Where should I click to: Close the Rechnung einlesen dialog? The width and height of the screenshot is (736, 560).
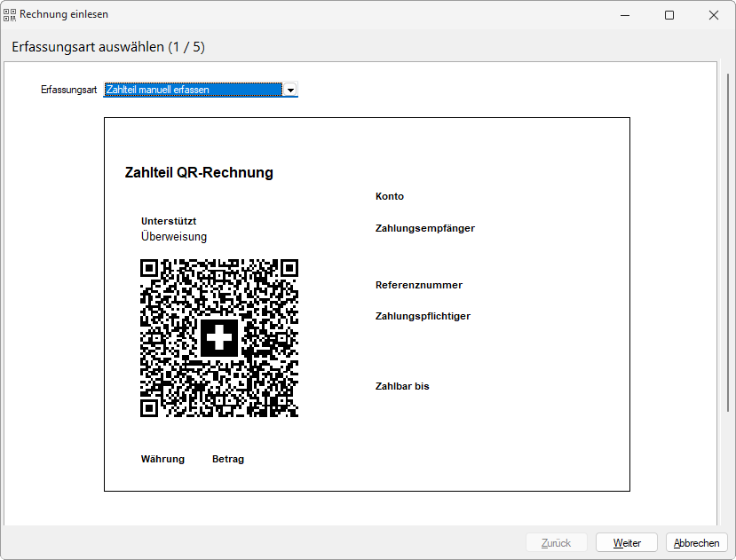tap(713, 15)
